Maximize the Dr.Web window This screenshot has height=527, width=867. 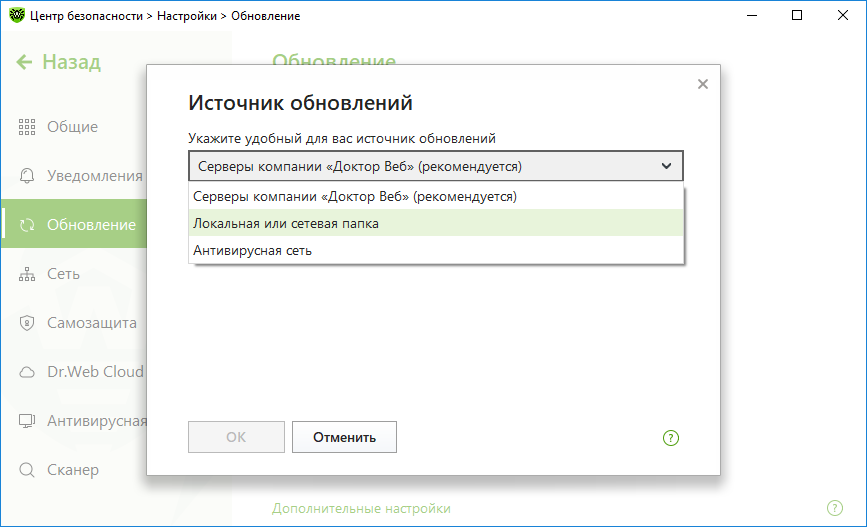[797, 15]
